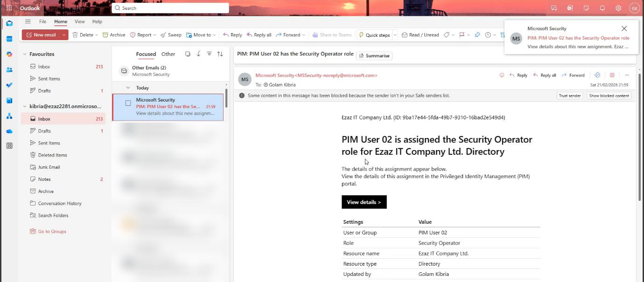This screenshot has width=644, height=282.
Task: Click the reading pane vertical scrollbar
Action: [639, 137]
